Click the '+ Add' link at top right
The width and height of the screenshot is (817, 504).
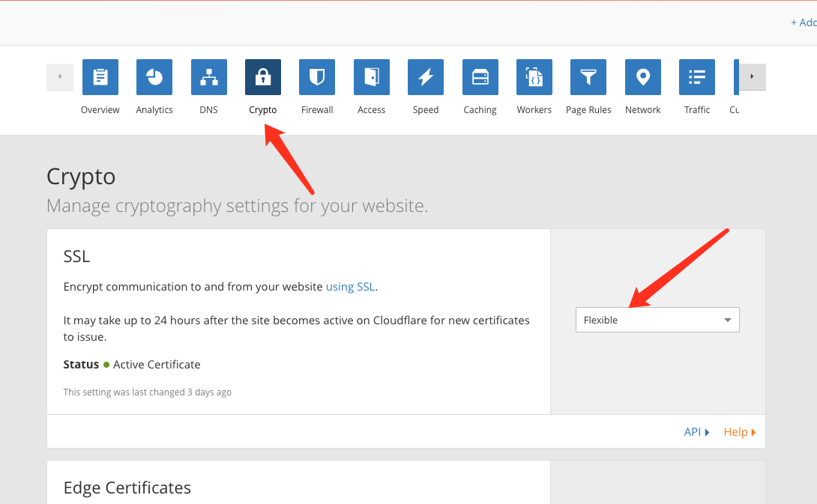coord(804,22)
